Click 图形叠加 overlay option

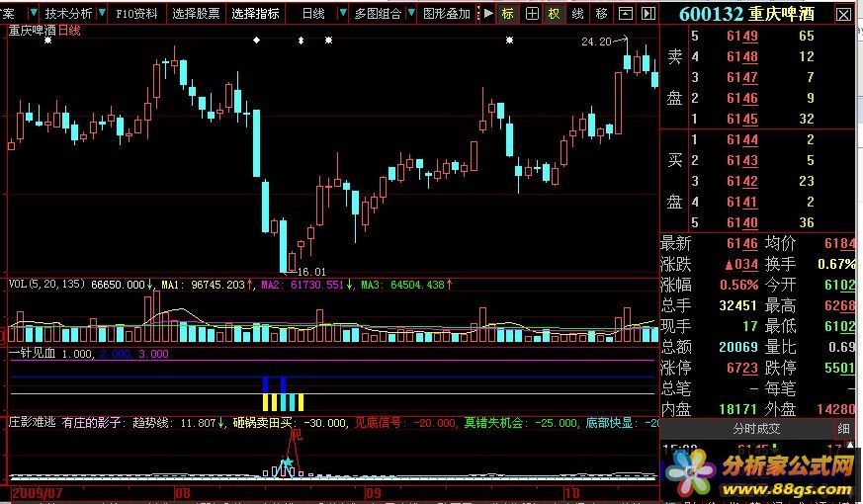[x=447, y=13]
